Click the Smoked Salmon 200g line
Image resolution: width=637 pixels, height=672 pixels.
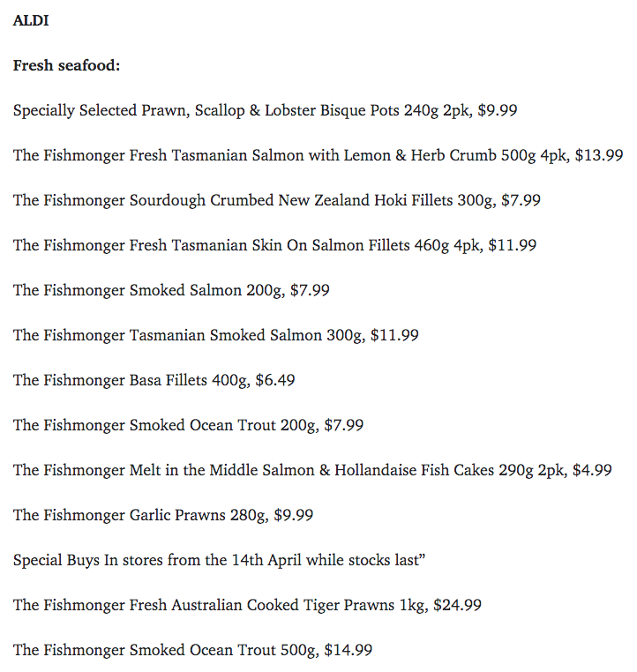(x=171, y=290)
